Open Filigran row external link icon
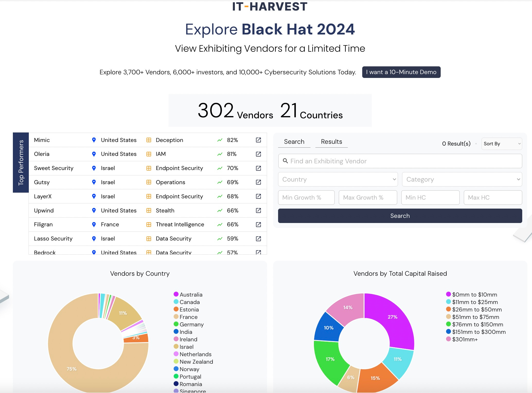This screenshot has width=532, height=393. click(258, 225)
